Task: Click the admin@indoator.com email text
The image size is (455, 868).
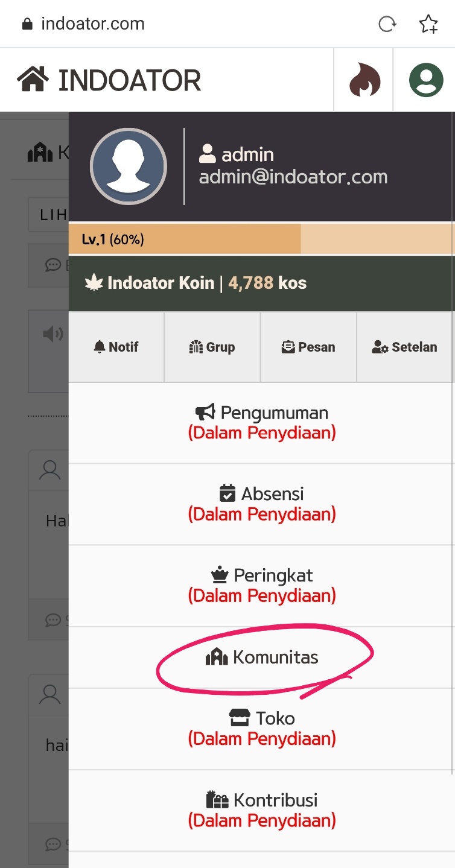Action: [293, 177]
